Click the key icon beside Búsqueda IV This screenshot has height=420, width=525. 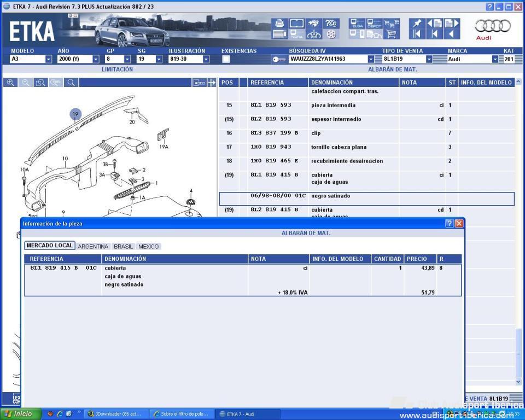coord(279,59)
